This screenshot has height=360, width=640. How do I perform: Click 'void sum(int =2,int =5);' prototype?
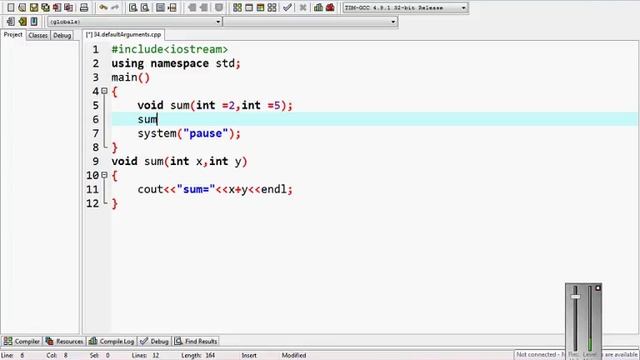(215, 105)
